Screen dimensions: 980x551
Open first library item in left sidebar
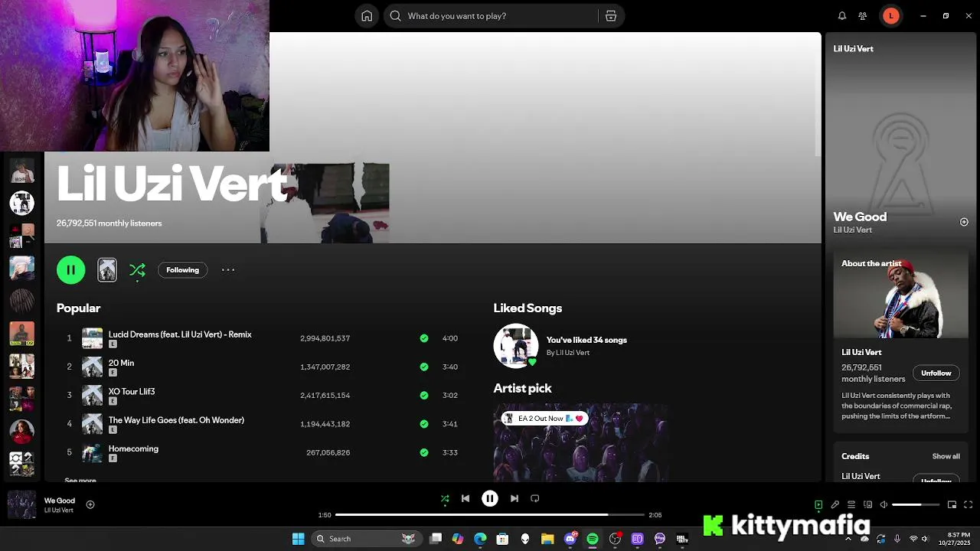(21, 170)
